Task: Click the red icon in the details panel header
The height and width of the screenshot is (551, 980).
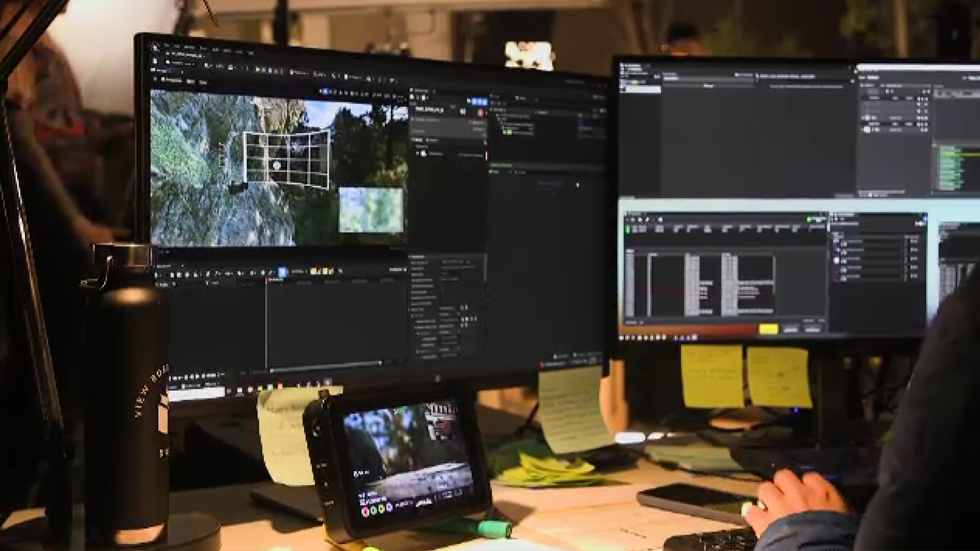Action: 480,112
